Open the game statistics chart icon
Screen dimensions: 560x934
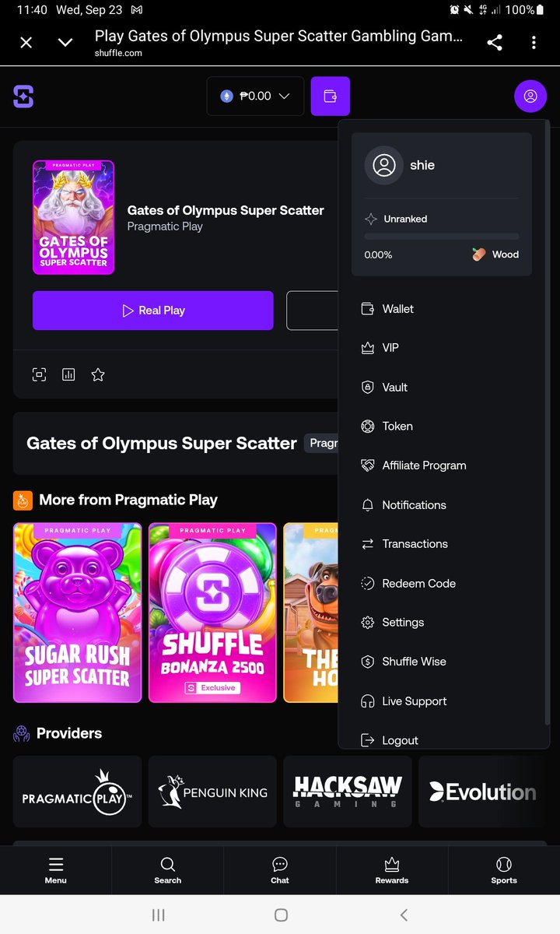[68, 374]
